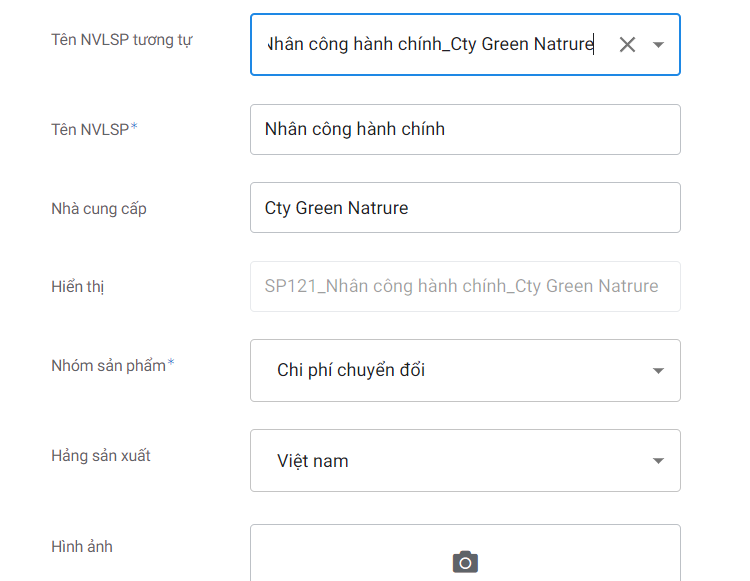Open the Hãng sản xuất dropdown arrow
Viewport: 750px width, 581px height.
658,461
